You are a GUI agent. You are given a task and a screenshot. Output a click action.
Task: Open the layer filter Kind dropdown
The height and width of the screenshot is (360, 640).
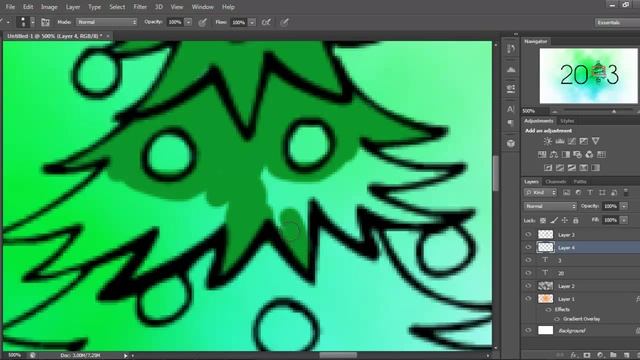point(540,193)
